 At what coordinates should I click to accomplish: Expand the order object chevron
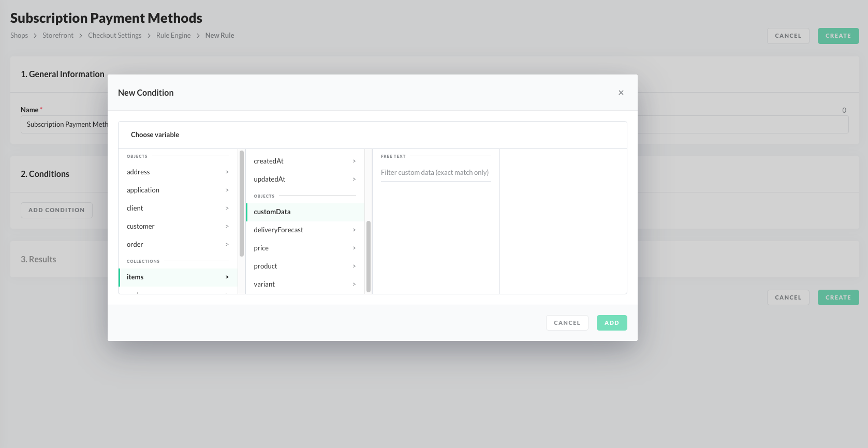(x=227, y=245)
